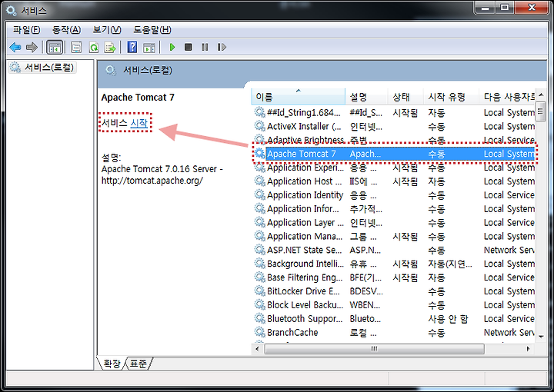Click the forward arrow toolbar icon
Screen dimensions: 554x392
click(32, 47)
